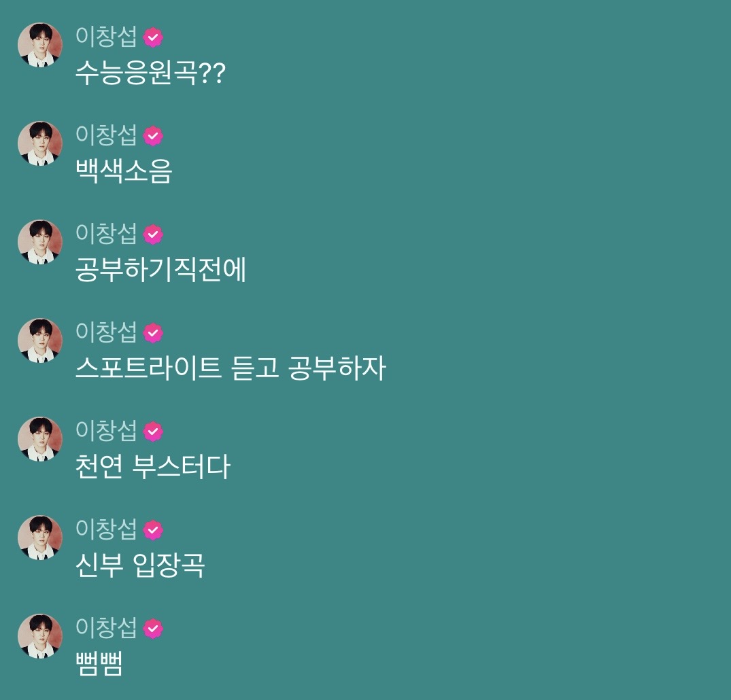This screenshot has height=700, width=731.
Task: Open profile picture next to 백색소음 message
Action: pyautogui.click(x=40, y=143)
